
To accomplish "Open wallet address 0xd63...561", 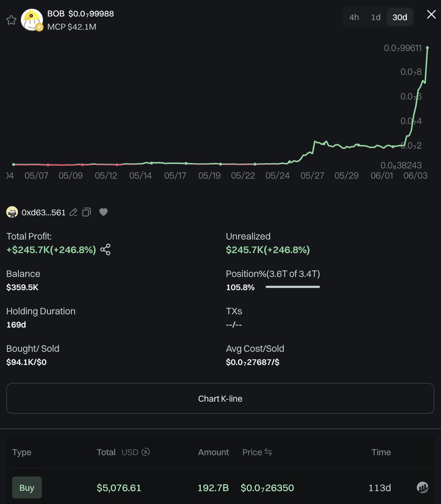I will click(x=43, y=213).
